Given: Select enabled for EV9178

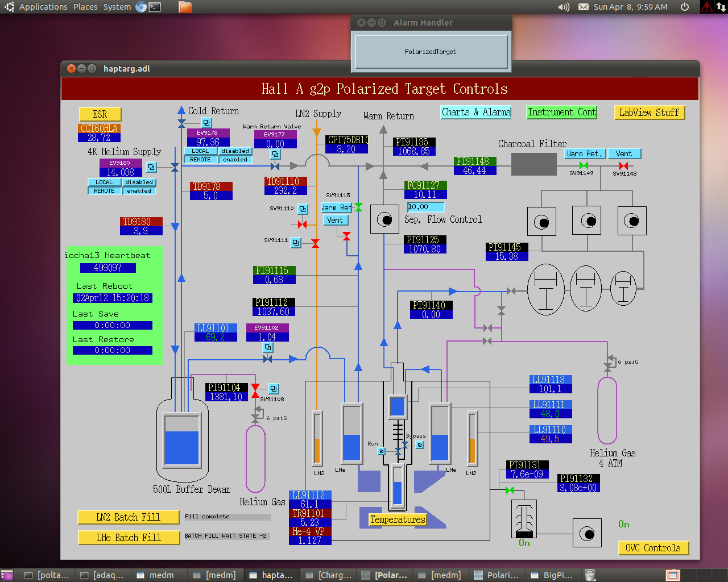Looking at the screenshot, I should [x=235, y=160].
